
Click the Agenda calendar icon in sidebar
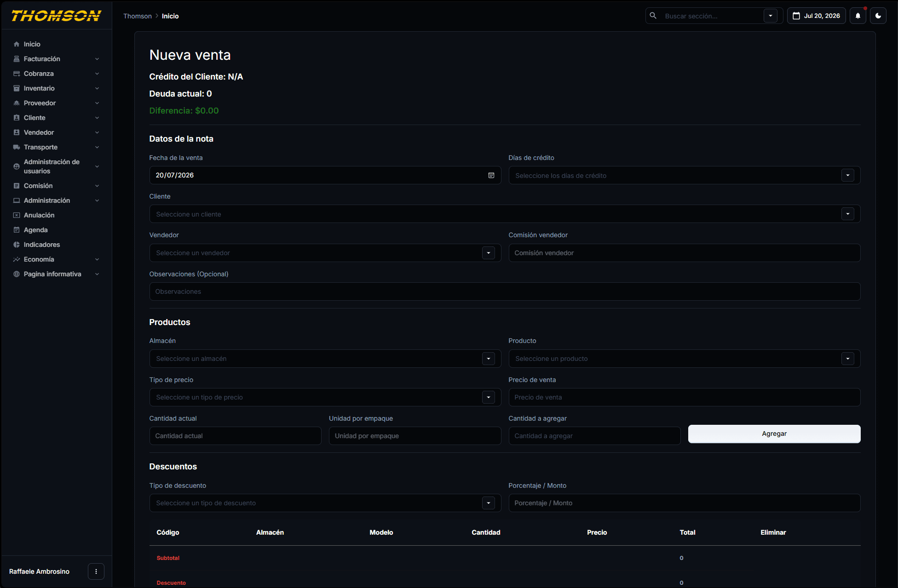(17, 230)
